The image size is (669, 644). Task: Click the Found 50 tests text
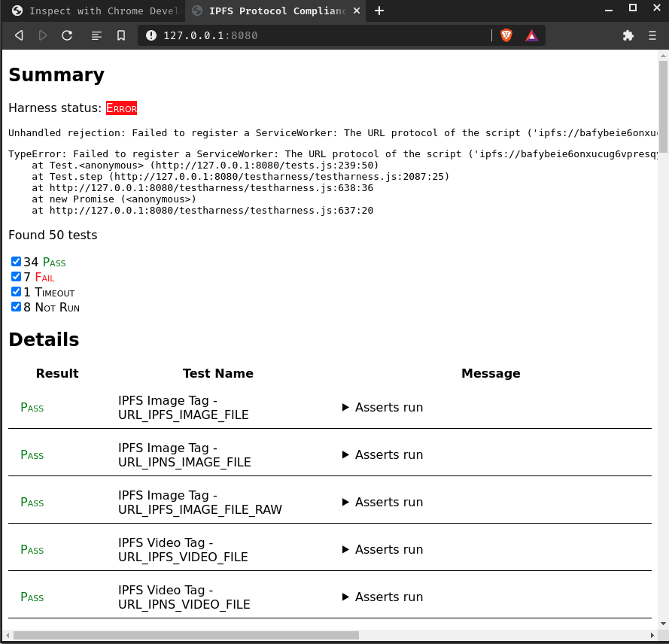(x=53, y=235)
